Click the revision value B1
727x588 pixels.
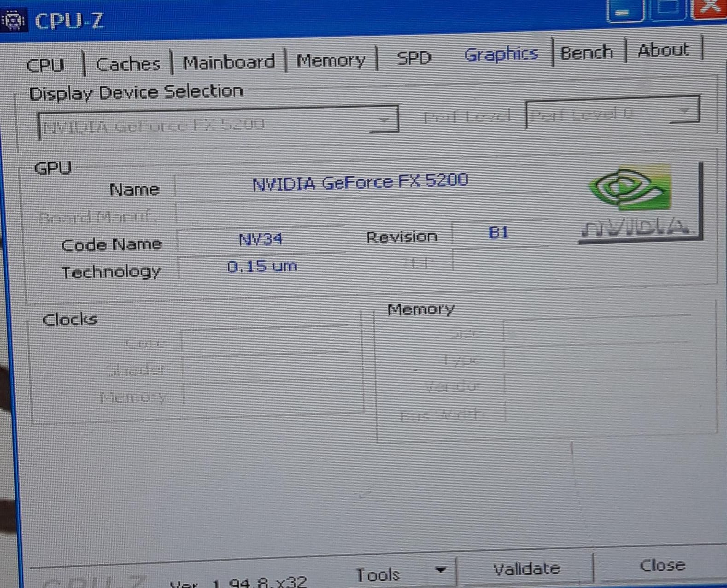(498, 232)
